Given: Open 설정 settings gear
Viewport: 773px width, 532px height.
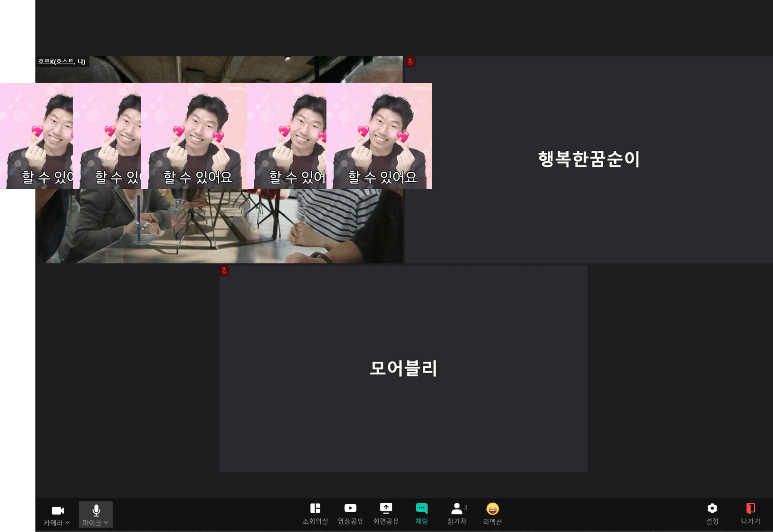Looking at the screenshot, I should (x=712, y=513).
